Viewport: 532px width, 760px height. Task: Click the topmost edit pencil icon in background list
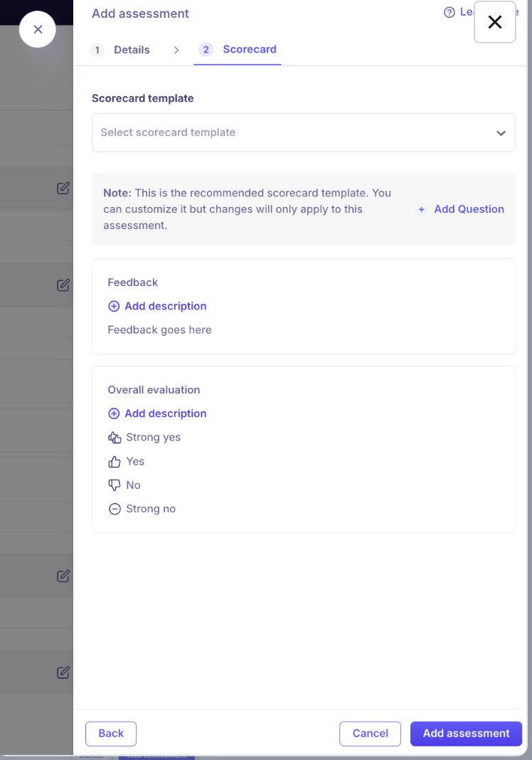tap(63, 188)
